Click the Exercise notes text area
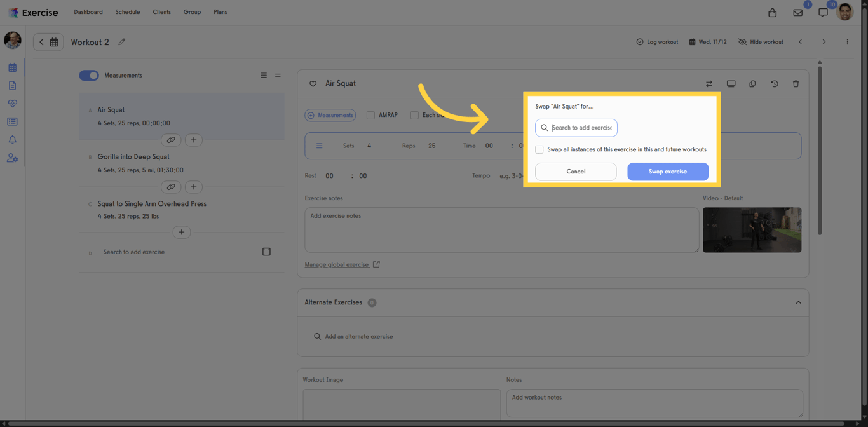Screen dimensions: 868x427 click(501, 230)
